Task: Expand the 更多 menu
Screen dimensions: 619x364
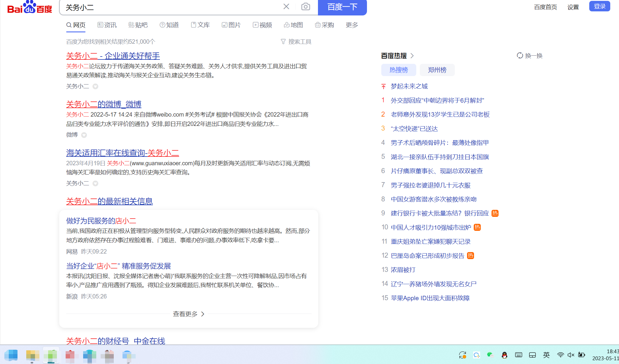Action: click(352, 25)
